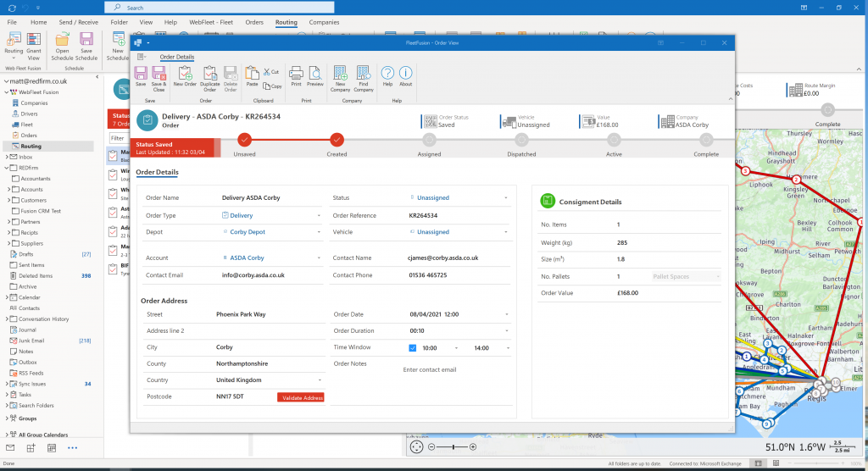Click the Save & Close ribbon icon
This screenshot has width=868, height=471.
(x=158, y=75)
